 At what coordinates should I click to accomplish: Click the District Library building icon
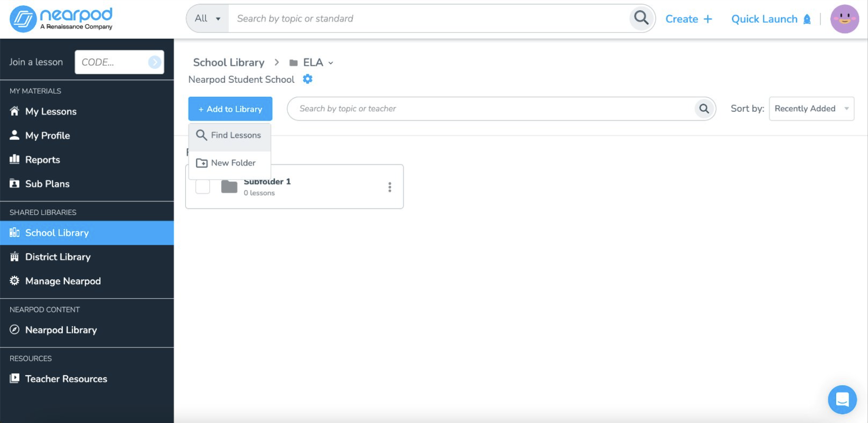[15, 257]
